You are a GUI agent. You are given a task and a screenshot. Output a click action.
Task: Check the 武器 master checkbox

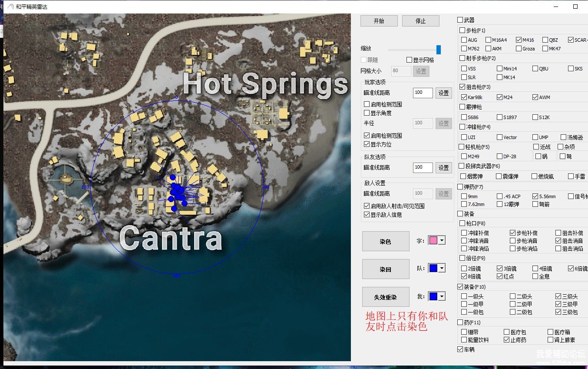[460, 20]
